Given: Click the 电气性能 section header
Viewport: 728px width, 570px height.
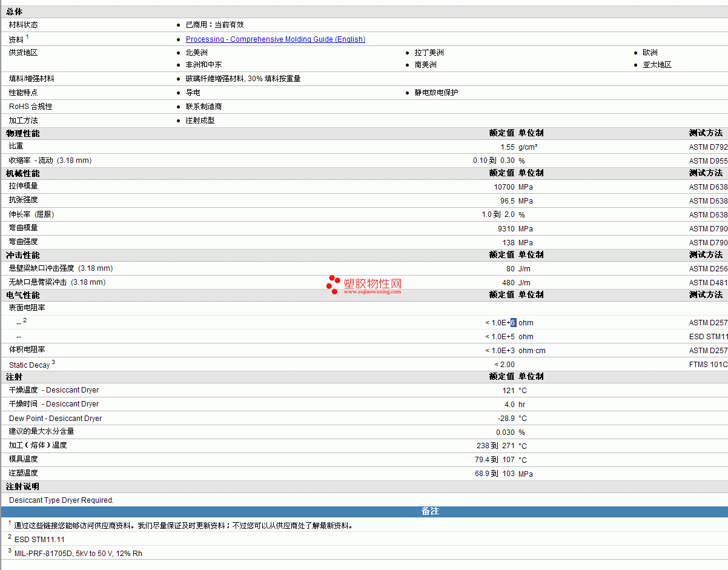Looking at the screenshot, I should pos(23,295).
